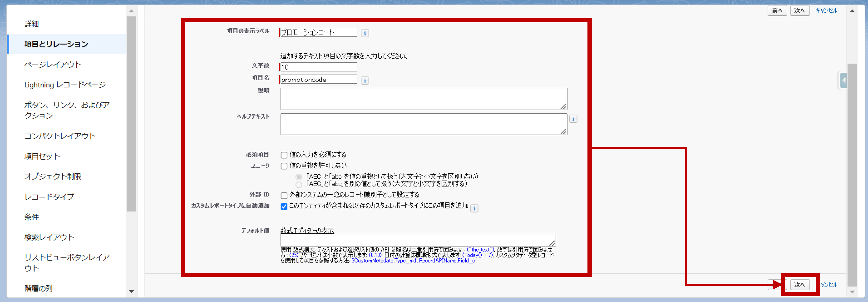Click sidebar scrollbar up arrow
The width and height of the screenshot is (868, 302).
(131, 11)
